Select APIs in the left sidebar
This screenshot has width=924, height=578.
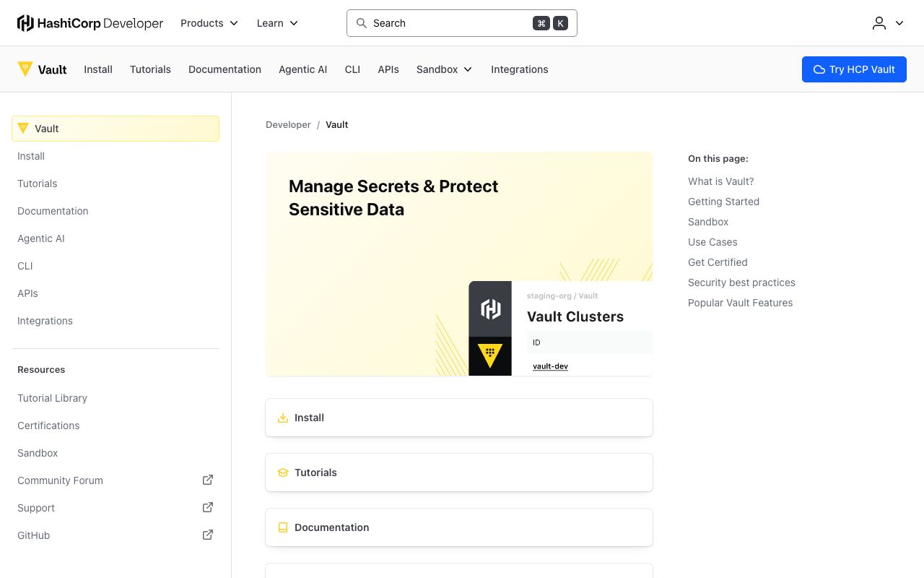pos(115,293)
